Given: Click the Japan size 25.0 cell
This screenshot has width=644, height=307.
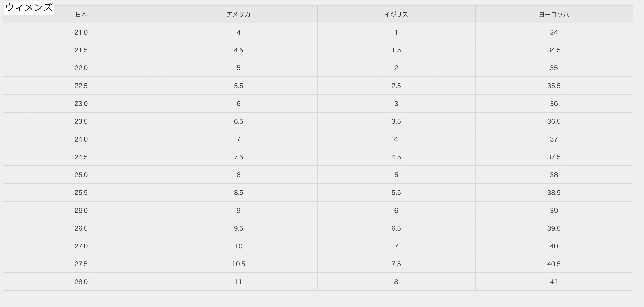Looking at the screenshot, I should (81, 175).
